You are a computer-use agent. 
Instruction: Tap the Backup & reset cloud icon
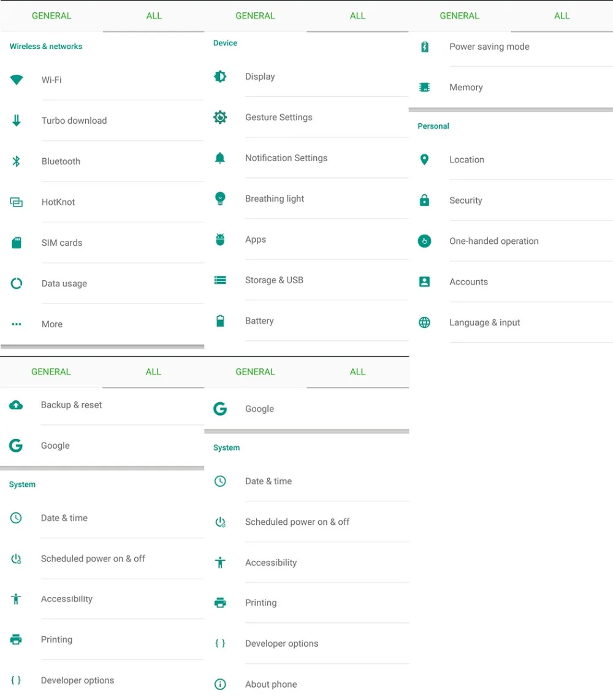pos(16,405)
